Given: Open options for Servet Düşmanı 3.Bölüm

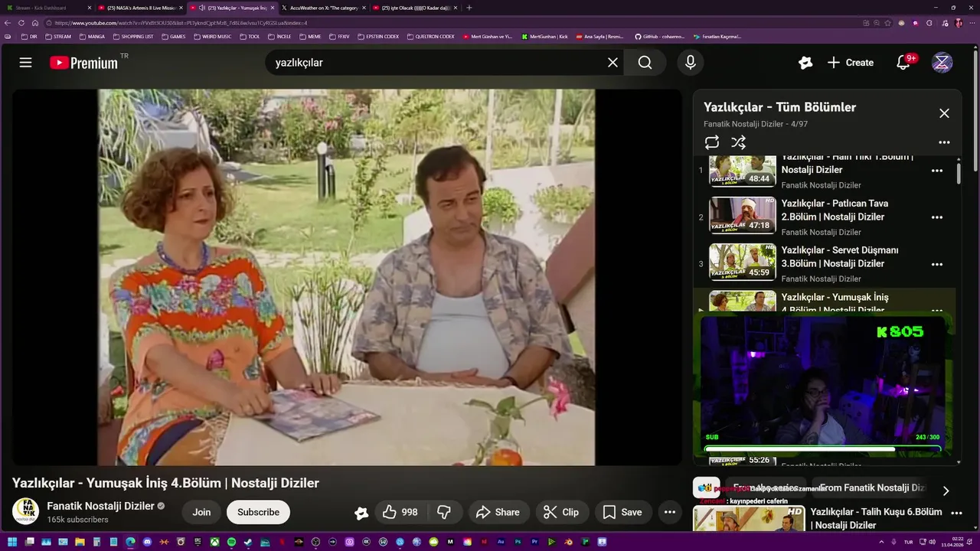Looking at the screenshot, I should 936,264.
